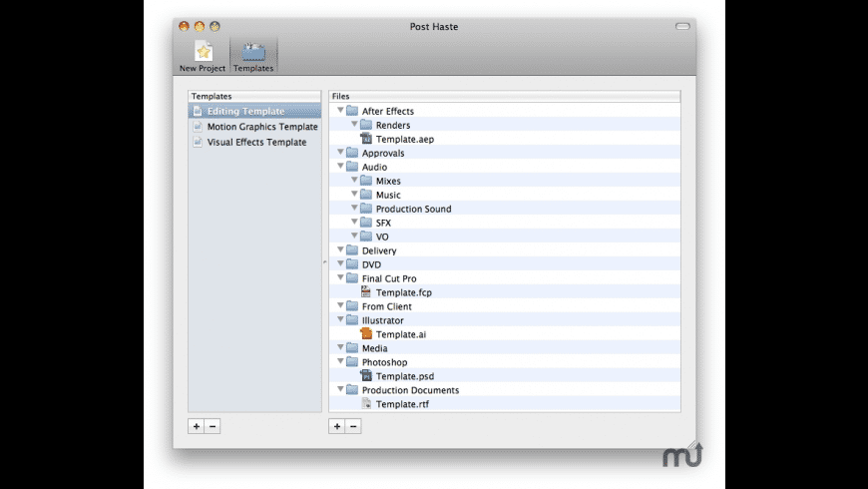
Task: Remove selected template with minus button
Action: [213, 426]
